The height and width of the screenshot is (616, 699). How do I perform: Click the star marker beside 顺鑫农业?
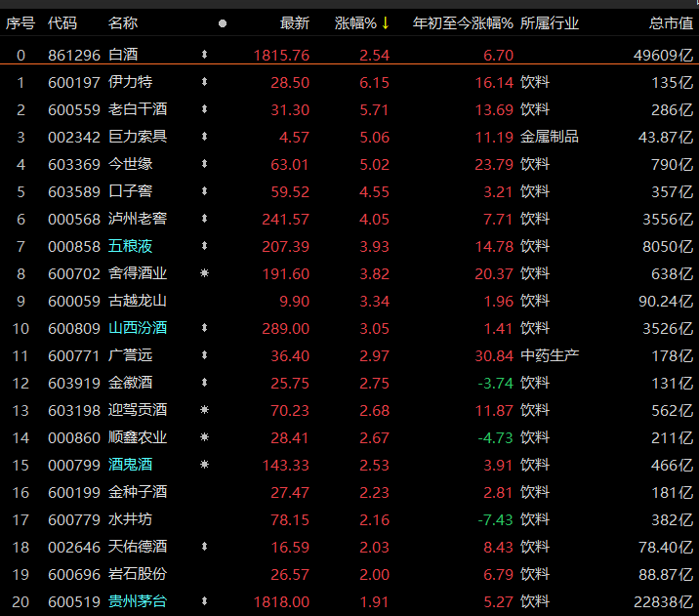pyautogui.click(x=204, y=437)
